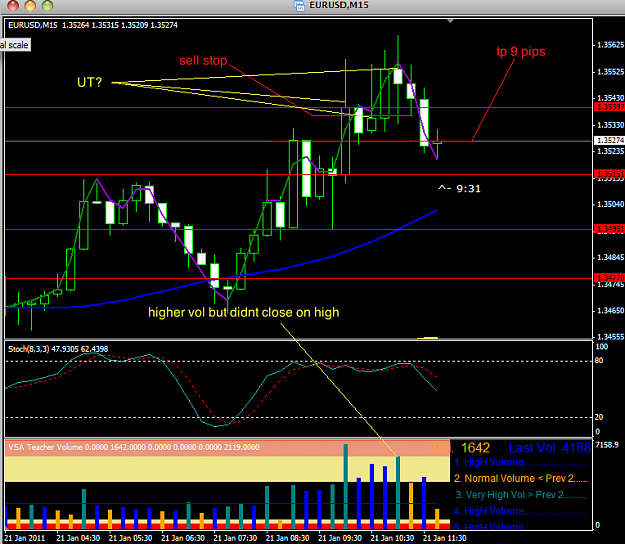Click the Stoch(8,3,3) indicator label
Screen dimensions: 625x544
coord(58,349)
